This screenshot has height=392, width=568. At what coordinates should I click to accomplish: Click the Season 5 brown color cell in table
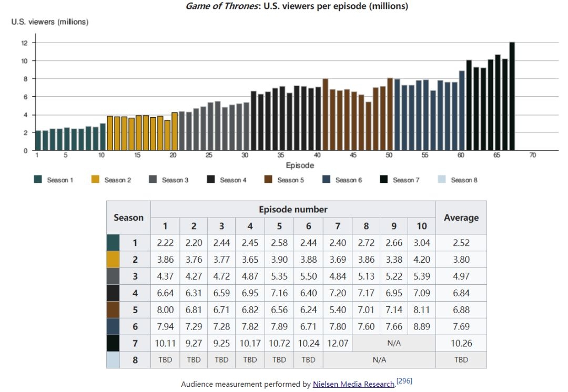pos(113,310)
